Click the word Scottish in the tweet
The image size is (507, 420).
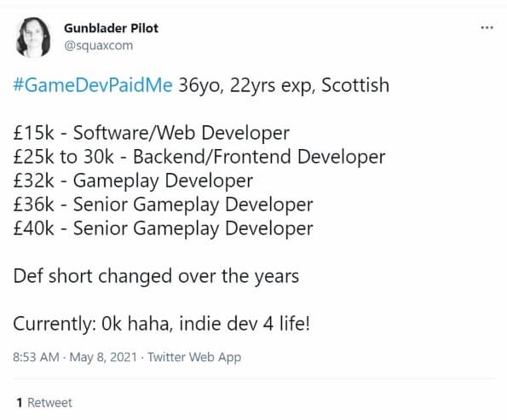coord(355,85)
